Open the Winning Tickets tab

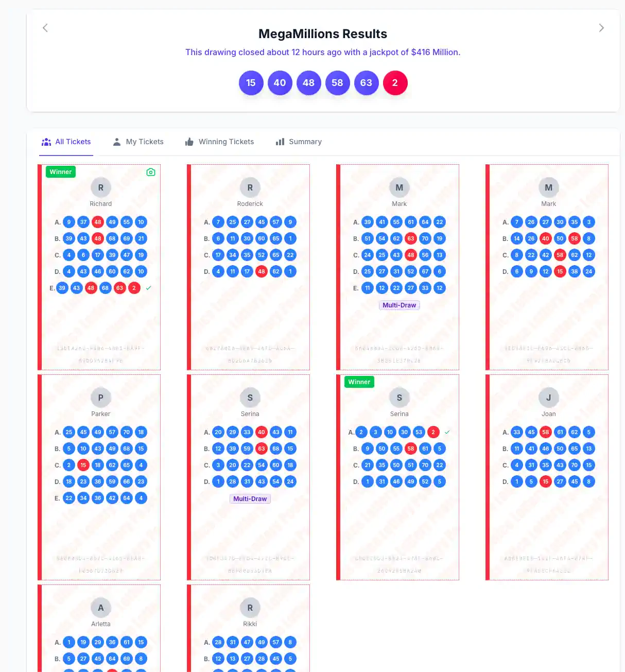pos(219,142)
